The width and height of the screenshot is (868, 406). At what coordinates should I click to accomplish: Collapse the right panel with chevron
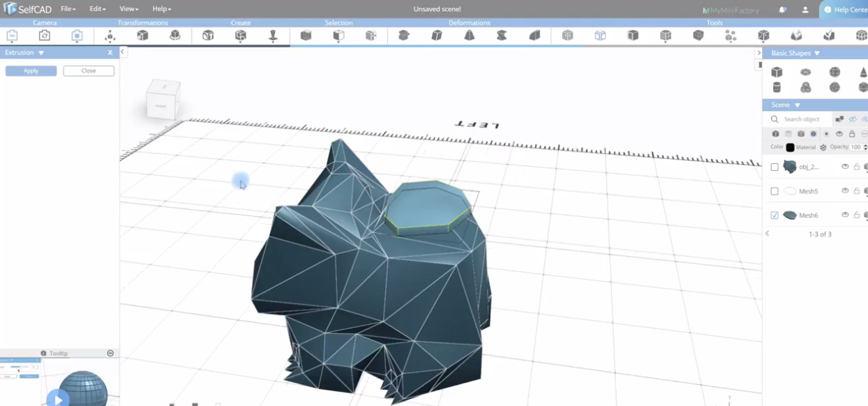pos(759,53)
